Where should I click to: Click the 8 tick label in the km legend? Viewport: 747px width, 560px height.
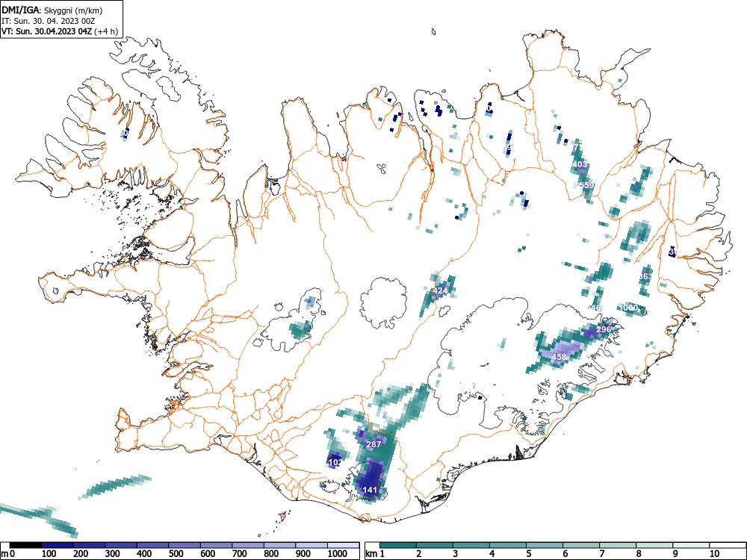click(x=639, y=554)
